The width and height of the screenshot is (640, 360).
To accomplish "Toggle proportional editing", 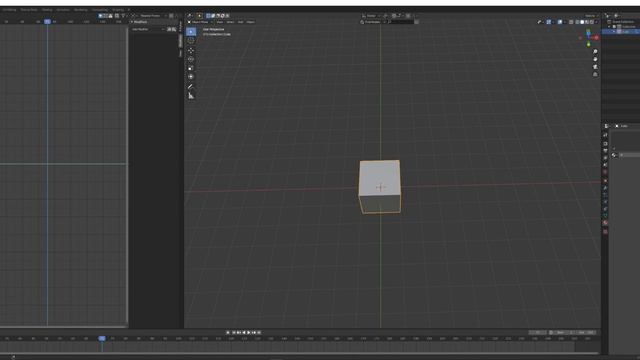I will tap(408, 16).
